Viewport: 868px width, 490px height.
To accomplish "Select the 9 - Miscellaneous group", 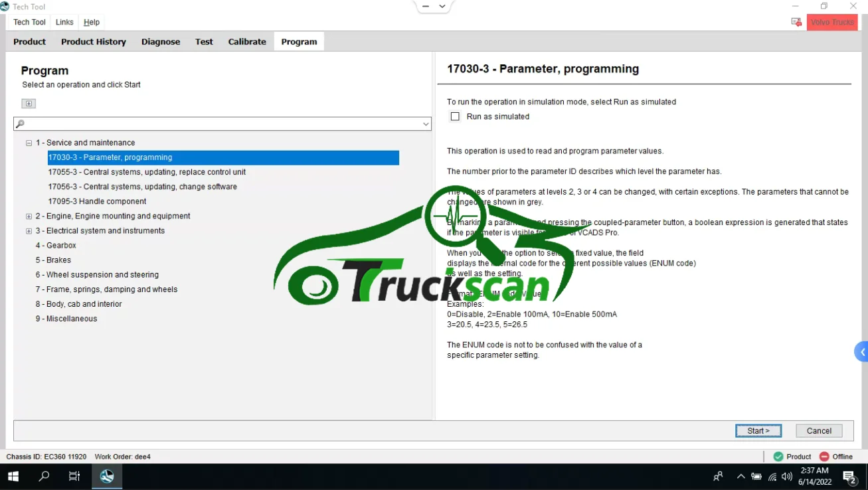I will click(x=66, y=319).
